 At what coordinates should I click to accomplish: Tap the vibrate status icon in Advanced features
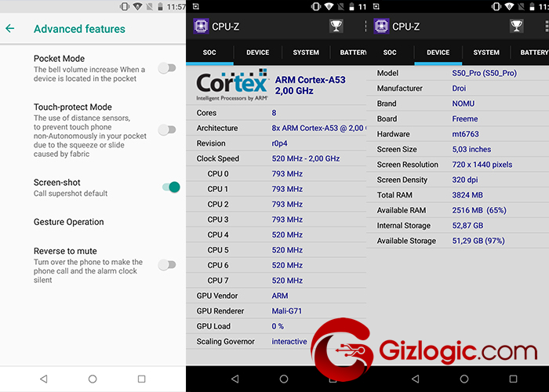point(125,6)
